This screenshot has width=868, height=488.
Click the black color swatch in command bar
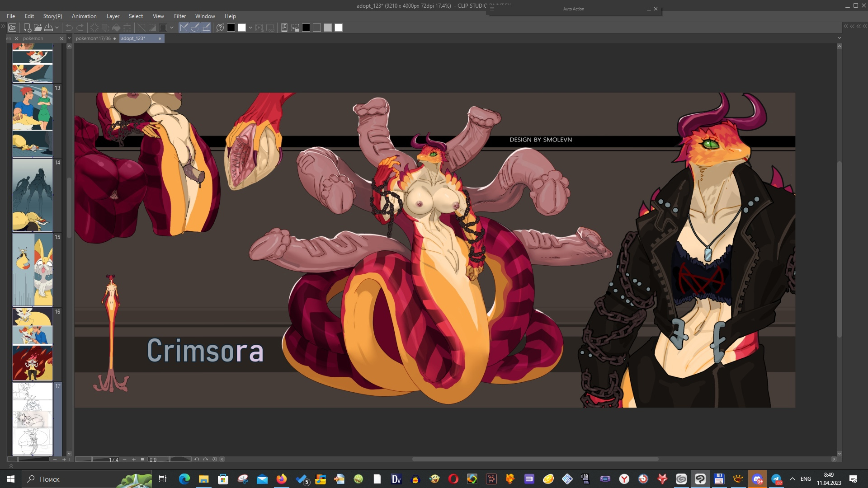[231, 28]
